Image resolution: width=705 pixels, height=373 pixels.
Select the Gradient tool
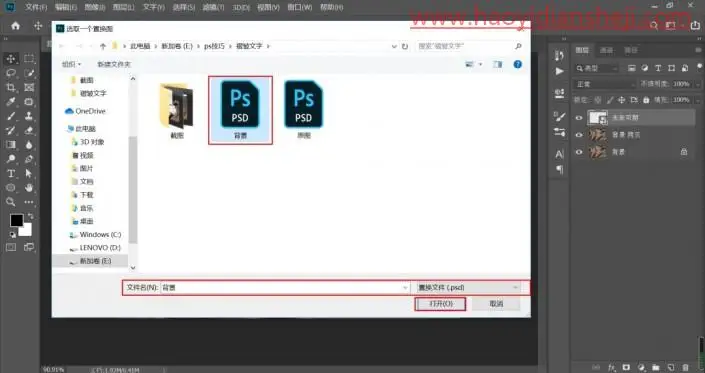[11, 145]
